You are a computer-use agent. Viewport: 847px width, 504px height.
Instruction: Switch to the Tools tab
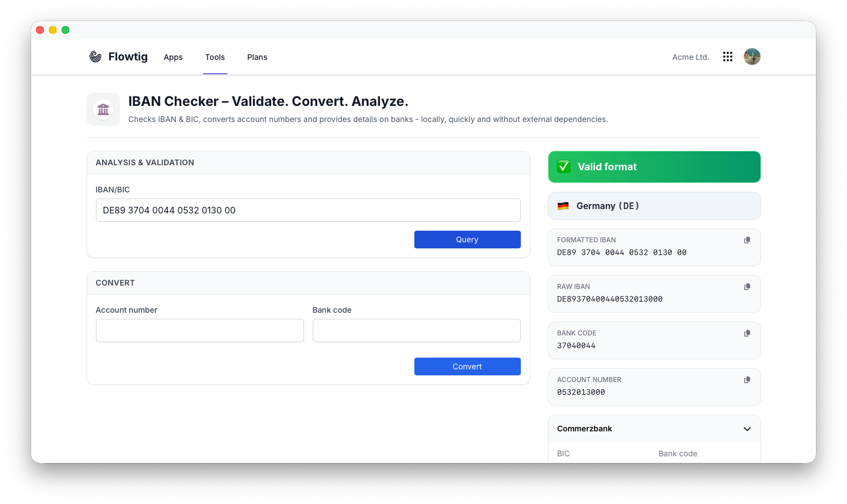[x=215, y=57]
